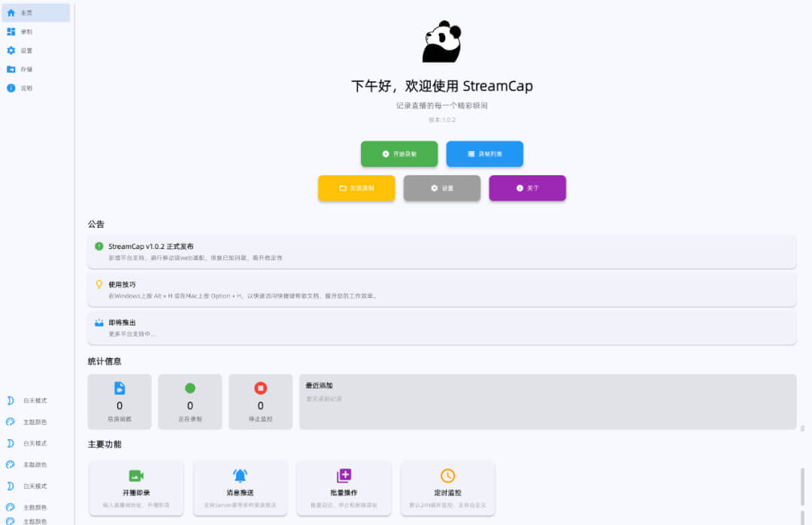Open the 设置 gear icon in sidebar
Screen dimensions: 812x525
pos(11,50)
